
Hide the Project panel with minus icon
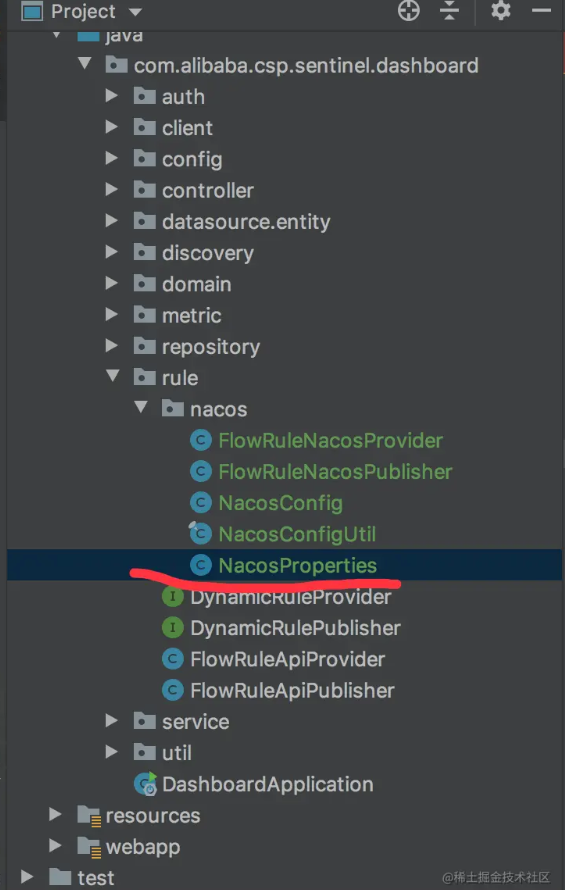pyautogui.click(x=541, y=11)
